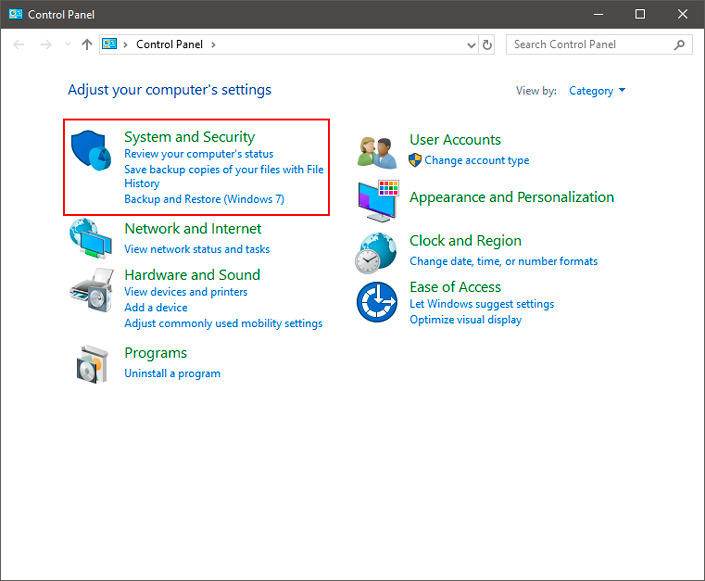
Task: Open Network and Internet heading
Action: click(192, 228)
